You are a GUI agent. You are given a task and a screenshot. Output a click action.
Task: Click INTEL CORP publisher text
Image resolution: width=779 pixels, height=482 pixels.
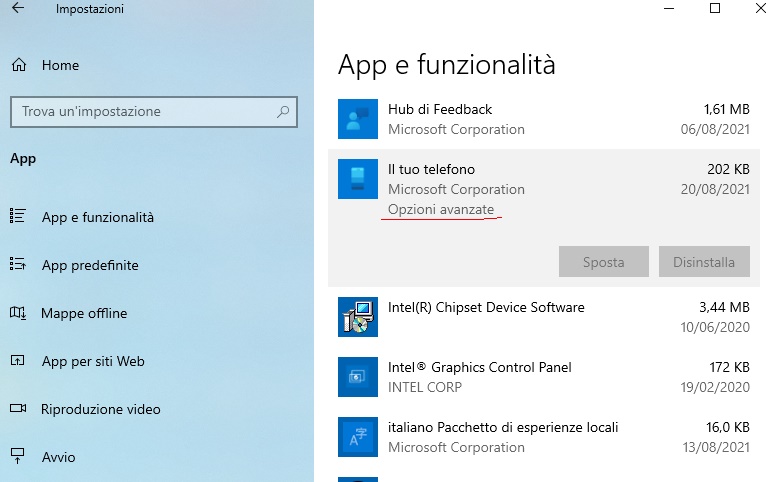pyautogui.click(x=425, y=387)
